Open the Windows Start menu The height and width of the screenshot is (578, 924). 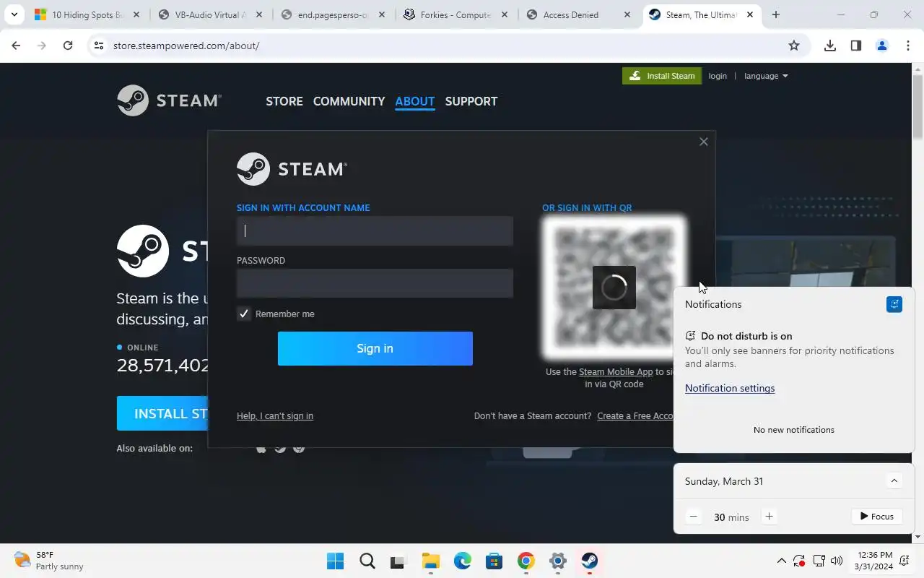(336, 561)
